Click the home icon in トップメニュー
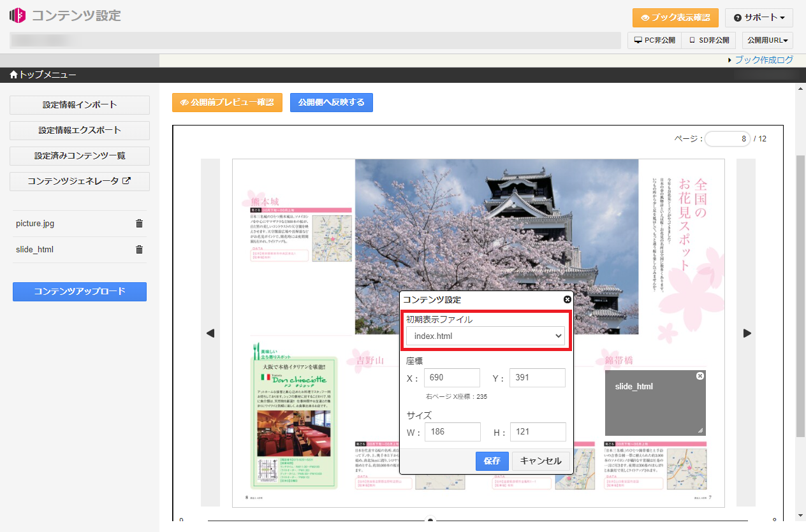The width and height of the screenshot is (806, 532). [x=13, y=75]
